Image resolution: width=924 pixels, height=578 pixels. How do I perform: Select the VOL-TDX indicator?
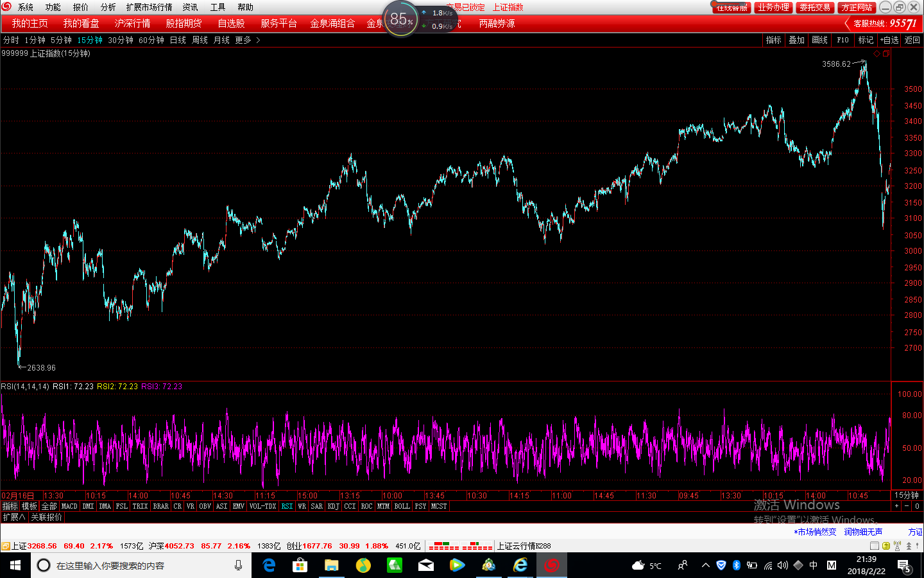click(263, 506)
